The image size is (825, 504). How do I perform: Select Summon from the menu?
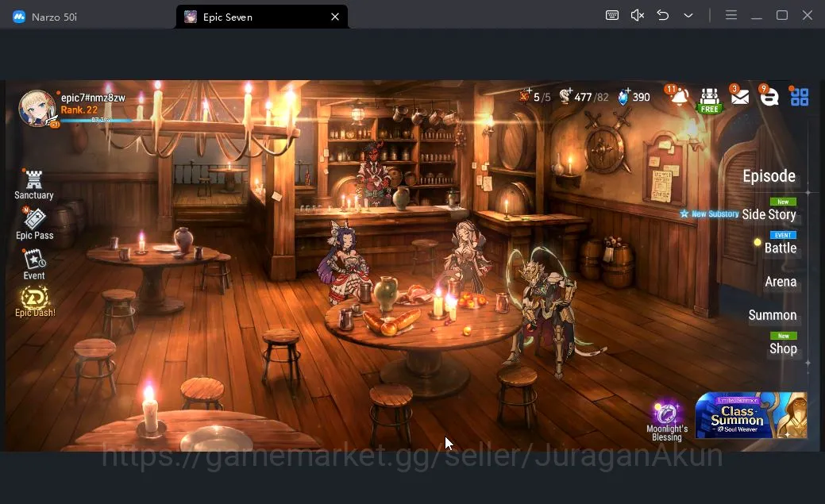coord(773,315)
